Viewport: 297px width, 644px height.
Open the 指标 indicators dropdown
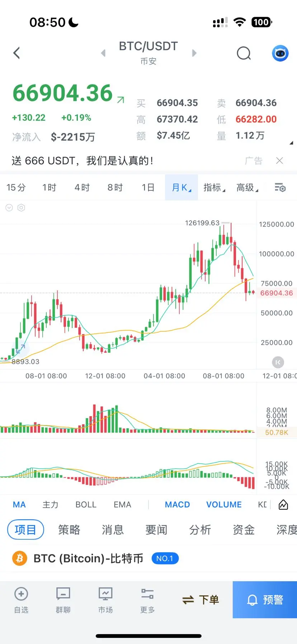(214, 188)
